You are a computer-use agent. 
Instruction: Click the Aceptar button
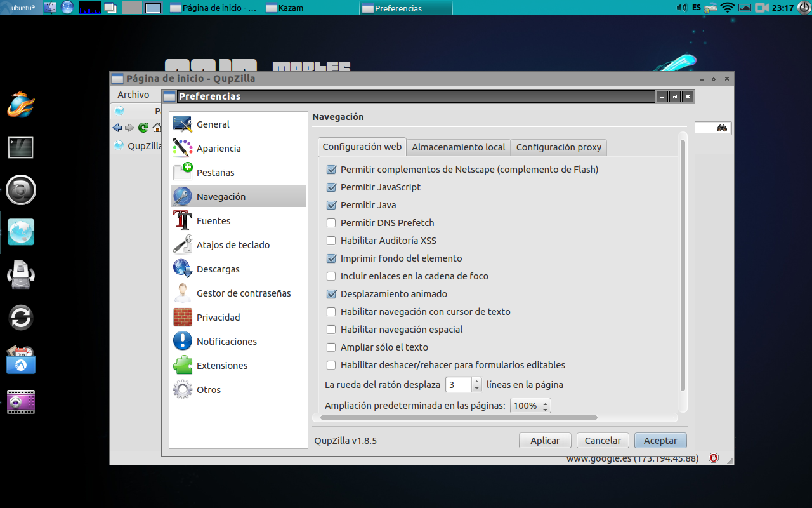point(660,441)
